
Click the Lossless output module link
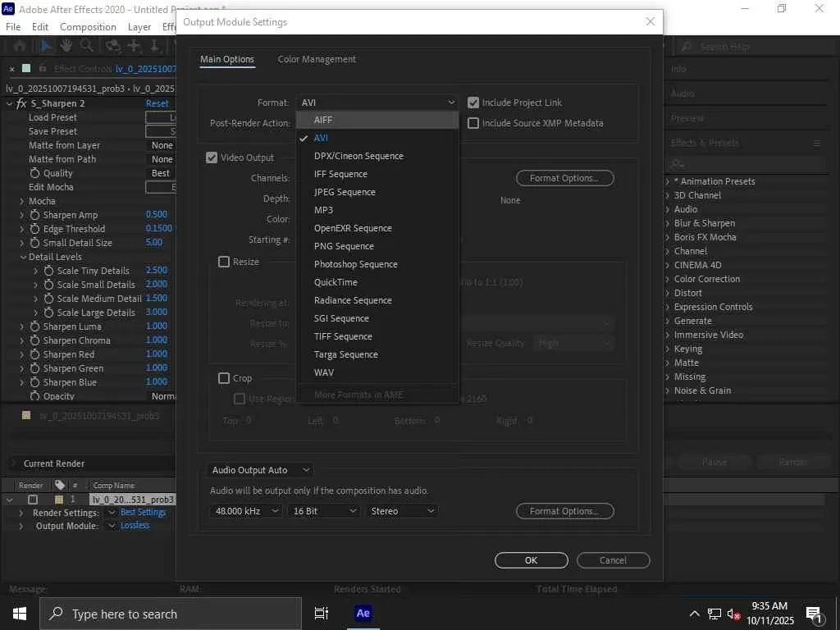[135, 526]
